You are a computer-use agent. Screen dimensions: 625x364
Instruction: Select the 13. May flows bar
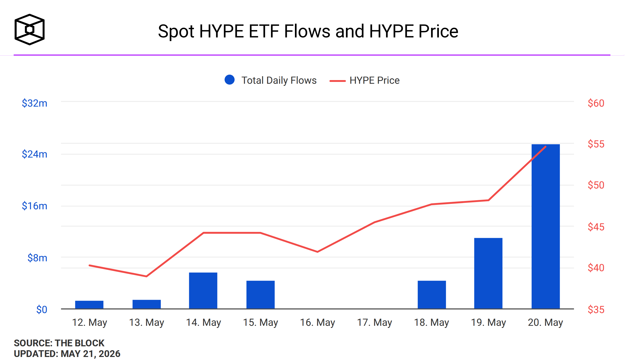(x=147, y=304)
